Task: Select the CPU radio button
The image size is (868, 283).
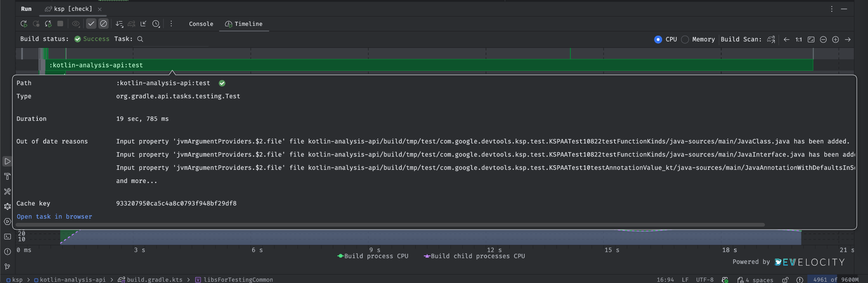Action: coord(658,39)
